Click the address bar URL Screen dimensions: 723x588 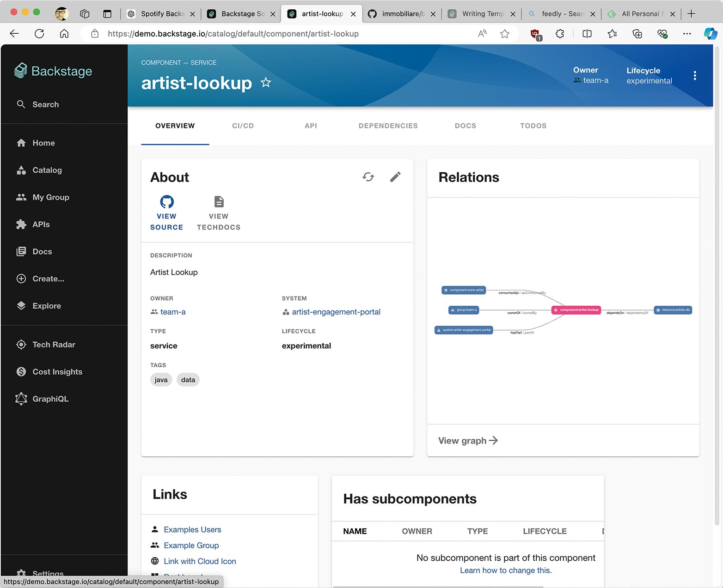233,34
